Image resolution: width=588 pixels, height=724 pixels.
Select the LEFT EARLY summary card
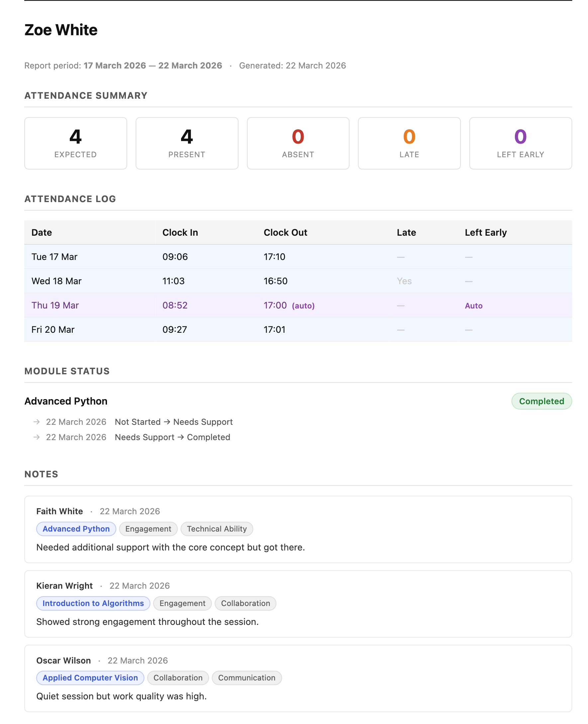520,143
